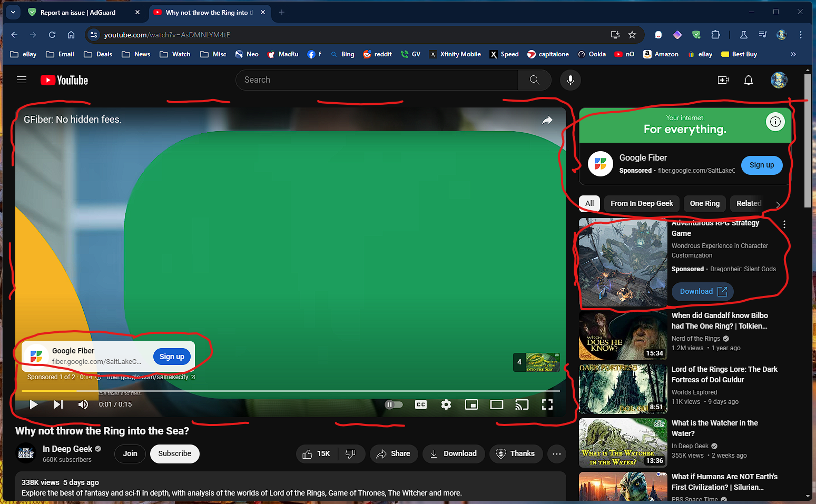Image resolution: width=816 pixels, height=504 pixels.
Task: Click the YouTube search input field
Action: pos(377,80)
